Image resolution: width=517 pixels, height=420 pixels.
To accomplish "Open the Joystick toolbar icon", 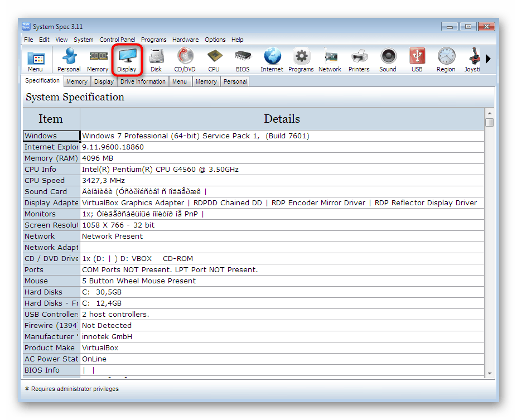I will click(472, 60).
